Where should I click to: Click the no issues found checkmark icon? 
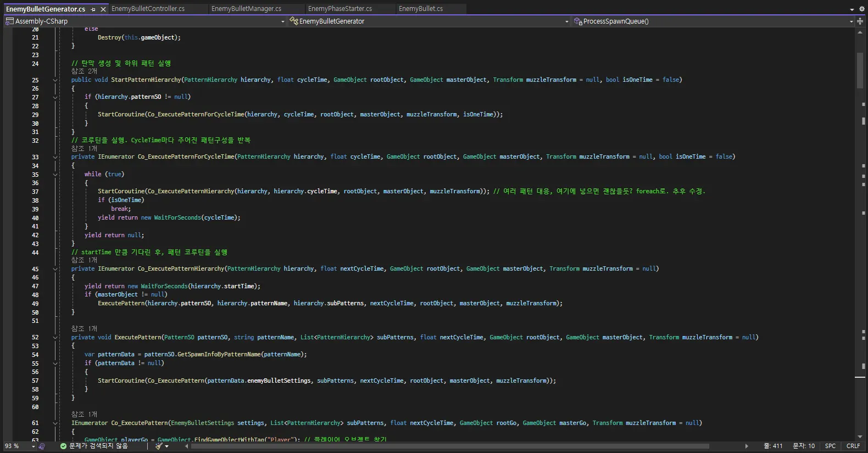[63, 446]
